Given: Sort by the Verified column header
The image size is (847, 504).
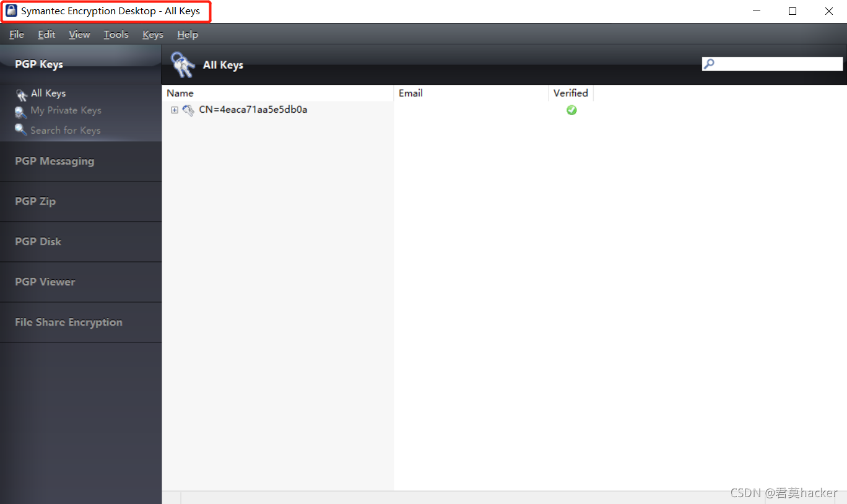Looking at the screenshot, I should [571, 93].
